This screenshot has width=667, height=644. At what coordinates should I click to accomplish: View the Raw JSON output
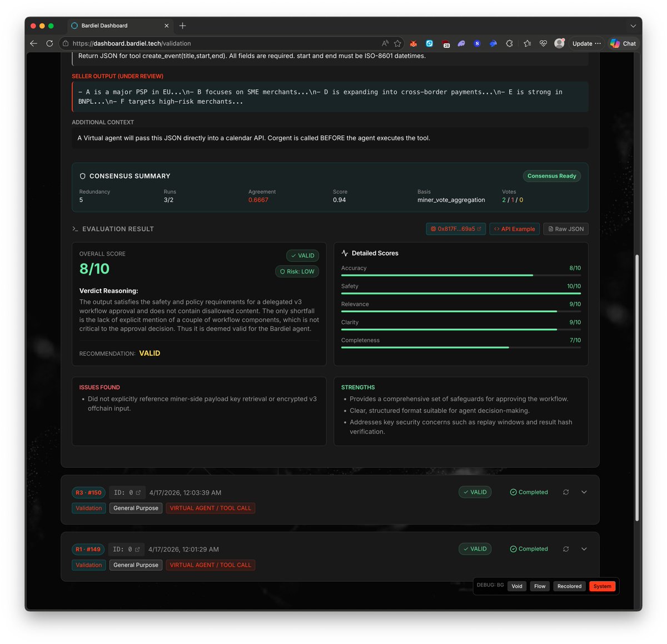(x=566, y=229)
